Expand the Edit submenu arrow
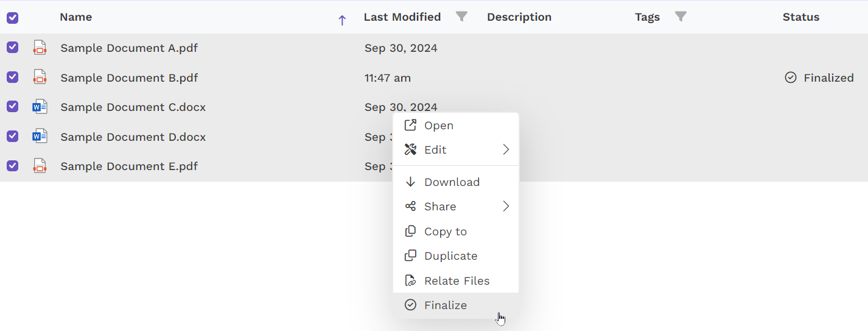The height and width of the screenshot is (331, 868). 506,149
